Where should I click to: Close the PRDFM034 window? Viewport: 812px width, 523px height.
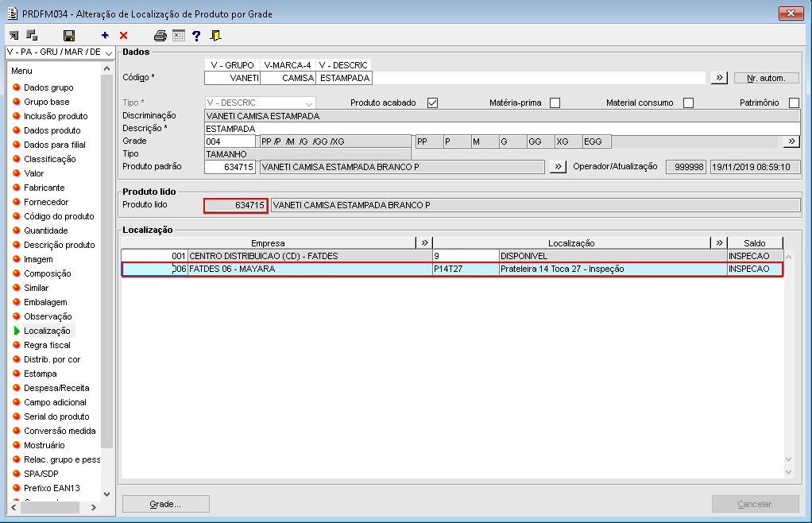coord(791,14)
